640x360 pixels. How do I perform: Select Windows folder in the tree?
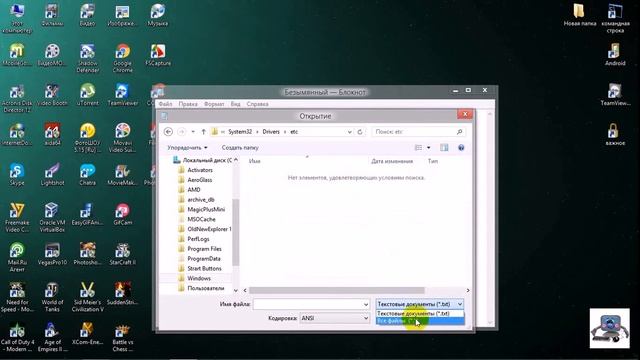pyautogui.click(x=199, y=278)
